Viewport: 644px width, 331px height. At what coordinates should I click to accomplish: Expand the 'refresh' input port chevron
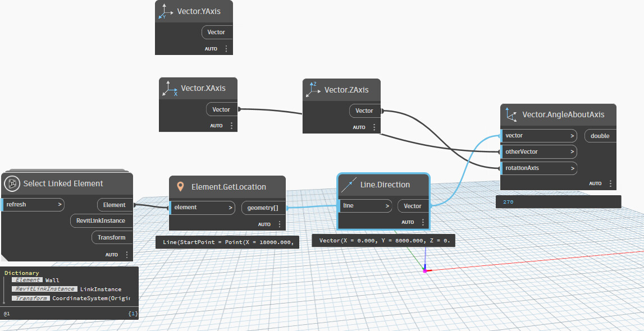pyautogui.click(x=60, y=204)
